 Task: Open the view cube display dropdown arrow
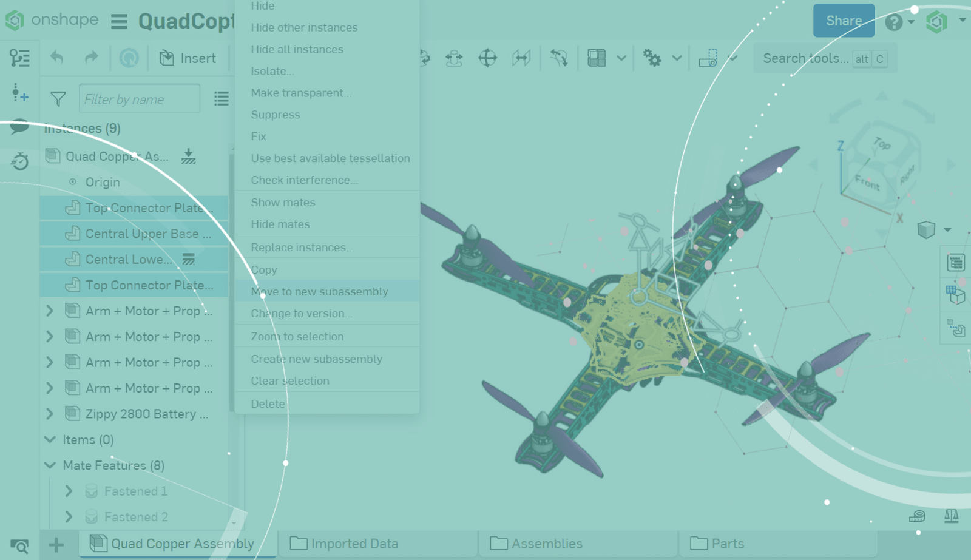click(947, 230)
